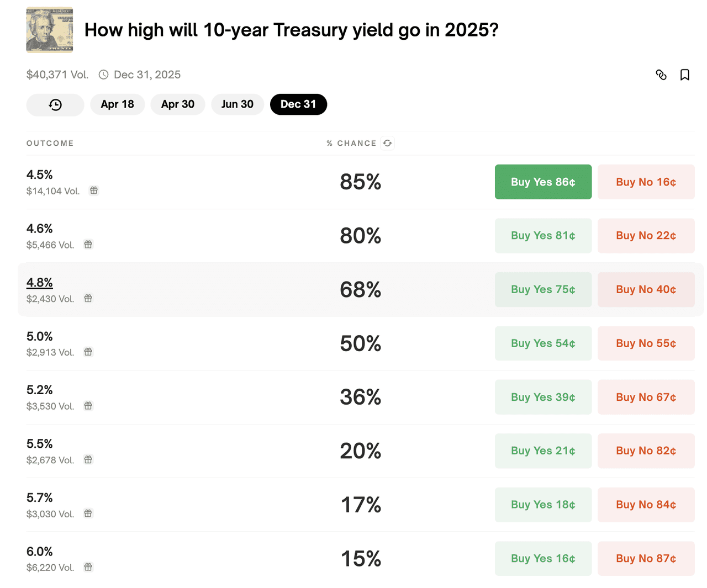
Task: Open the underlined 4.8% outcome link
Action: 40,283
